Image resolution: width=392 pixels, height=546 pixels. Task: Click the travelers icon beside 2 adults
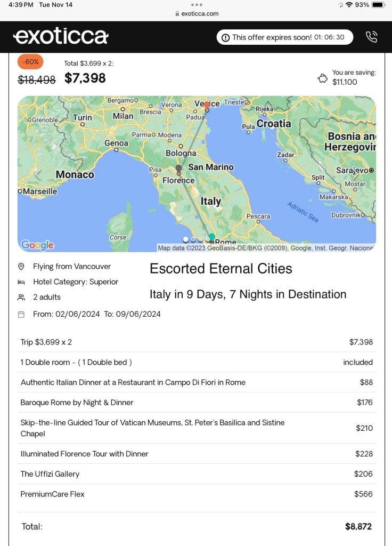tap(21, 298)
